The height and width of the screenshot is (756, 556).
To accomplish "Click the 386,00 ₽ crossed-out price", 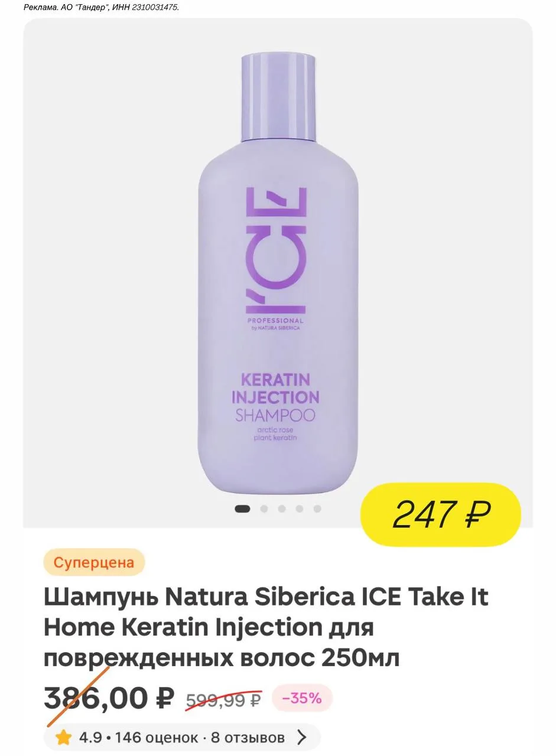I will pos(109,698).
